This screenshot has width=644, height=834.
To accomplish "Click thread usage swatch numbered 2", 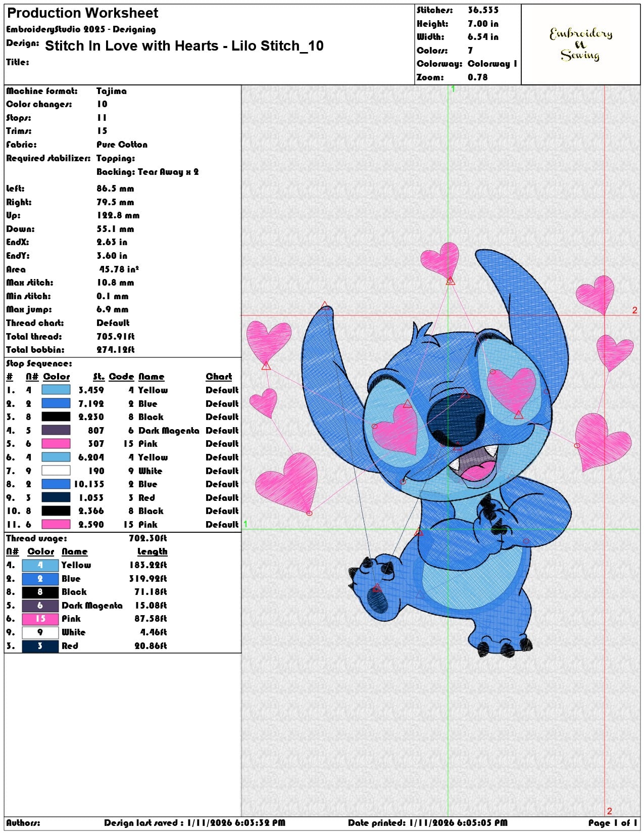I will tap(40, 579).
